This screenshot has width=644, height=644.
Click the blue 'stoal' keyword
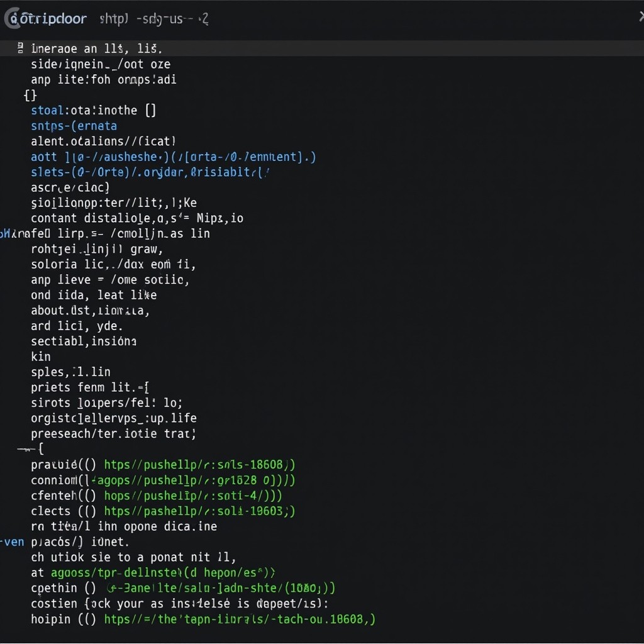click(47, 110)
